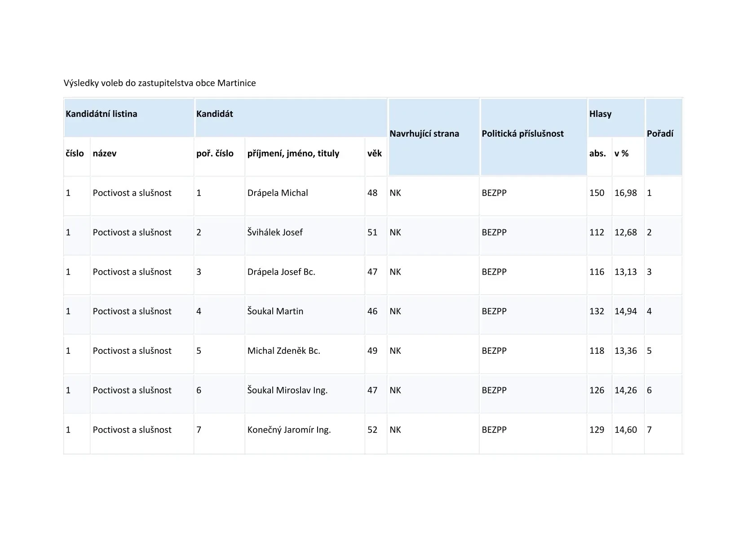This screenshot has width=756, height=535.
Task: Click vote count '150' for Drápela Michal
Action: 597,193
